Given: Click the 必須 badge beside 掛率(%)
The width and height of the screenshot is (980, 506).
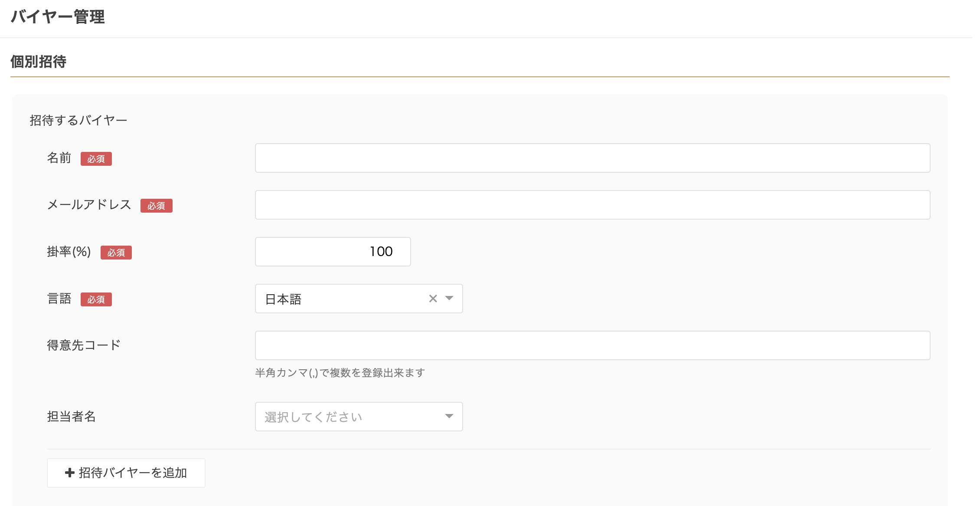Looking at the screenshot, I should point(116,253).
